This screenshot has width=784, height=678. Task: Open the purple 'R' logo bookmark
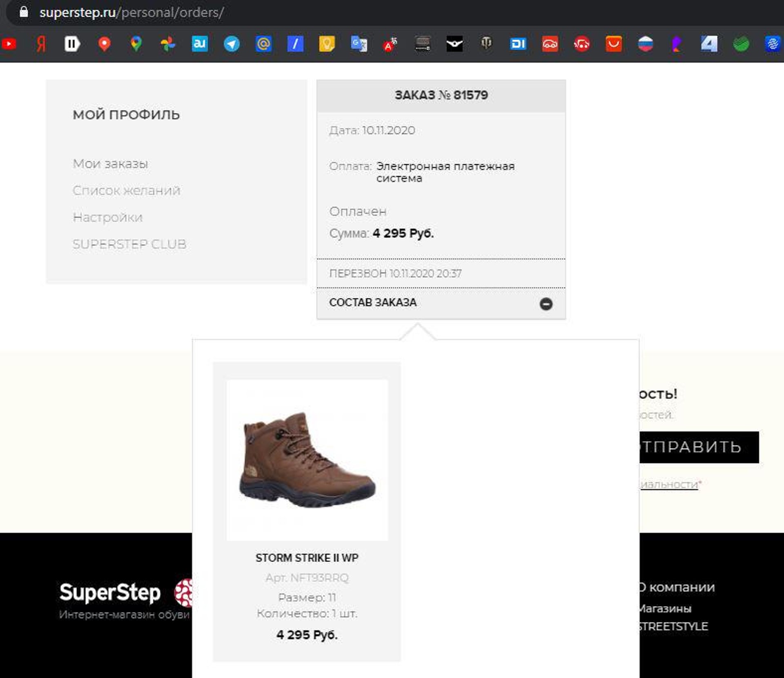click(677, 44)
